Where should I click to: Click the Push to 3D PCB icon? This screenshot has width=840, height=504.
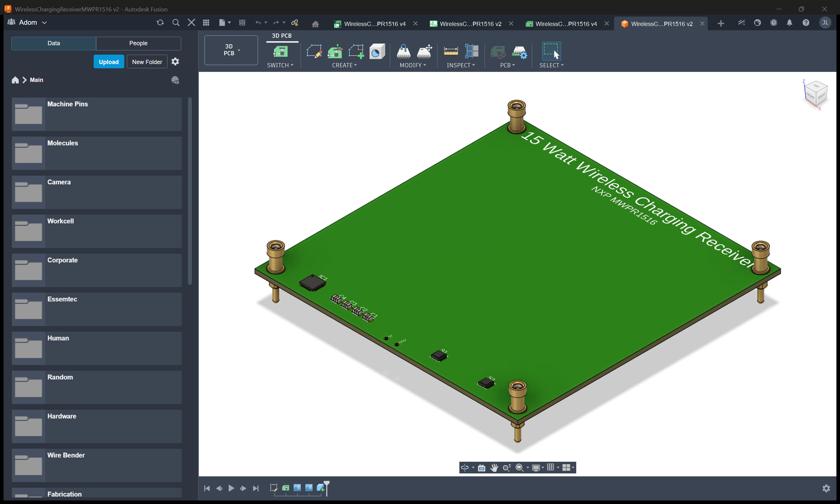pos(335,51)
